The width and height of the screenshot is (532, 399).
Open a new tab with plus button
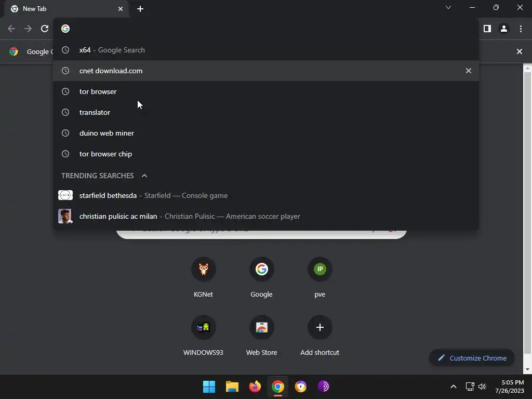click(140, 9)
